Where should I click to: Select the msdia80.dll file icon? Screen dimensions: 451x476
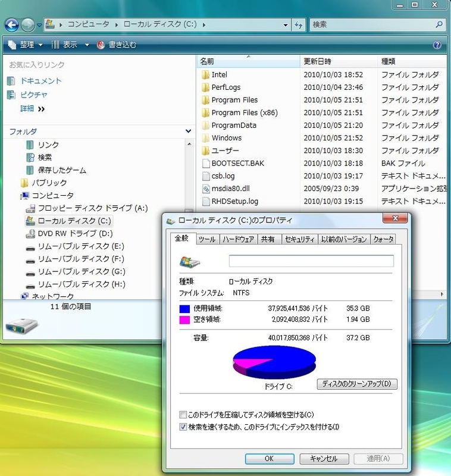tap(206, 189)
